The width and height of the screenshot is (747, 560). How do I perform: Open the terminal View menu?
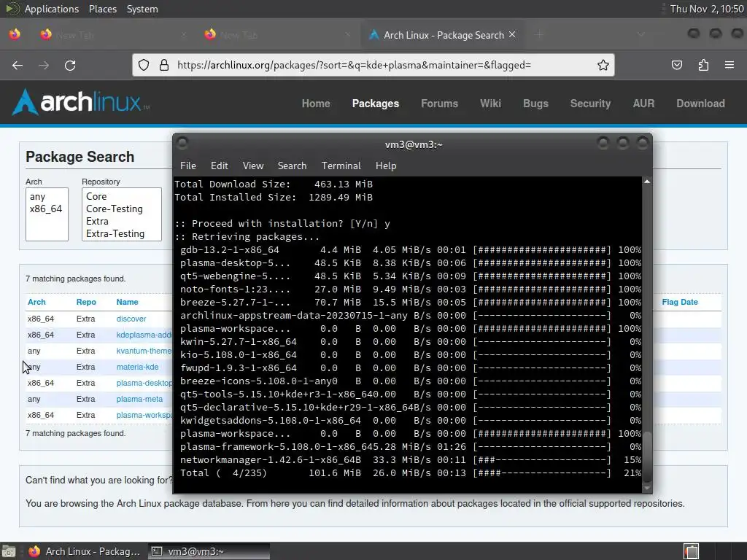click(x=253, y=166)
